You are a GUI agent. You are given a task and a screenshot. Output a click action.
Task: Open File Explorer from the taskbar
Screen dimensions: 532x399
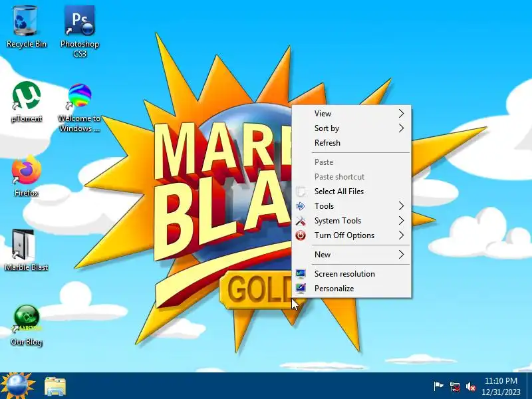(55, 386)
